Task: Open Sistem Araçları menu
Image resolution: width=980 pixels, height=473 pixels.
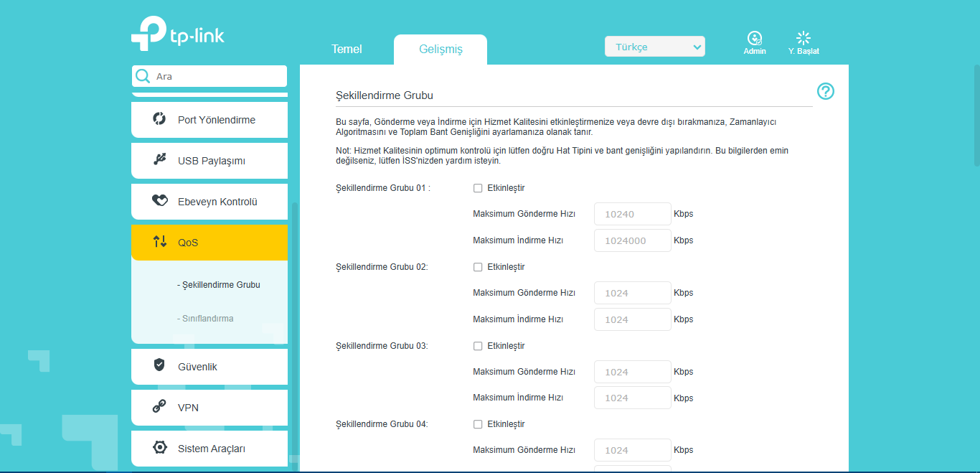Action: (209, 449)
